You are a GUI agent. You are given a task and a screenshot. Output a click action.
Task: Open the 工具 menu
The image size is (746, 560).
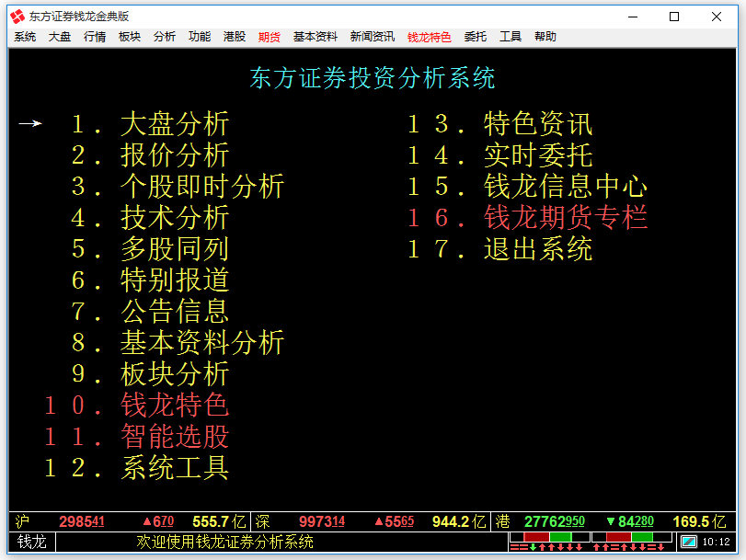tap(511, 37)
